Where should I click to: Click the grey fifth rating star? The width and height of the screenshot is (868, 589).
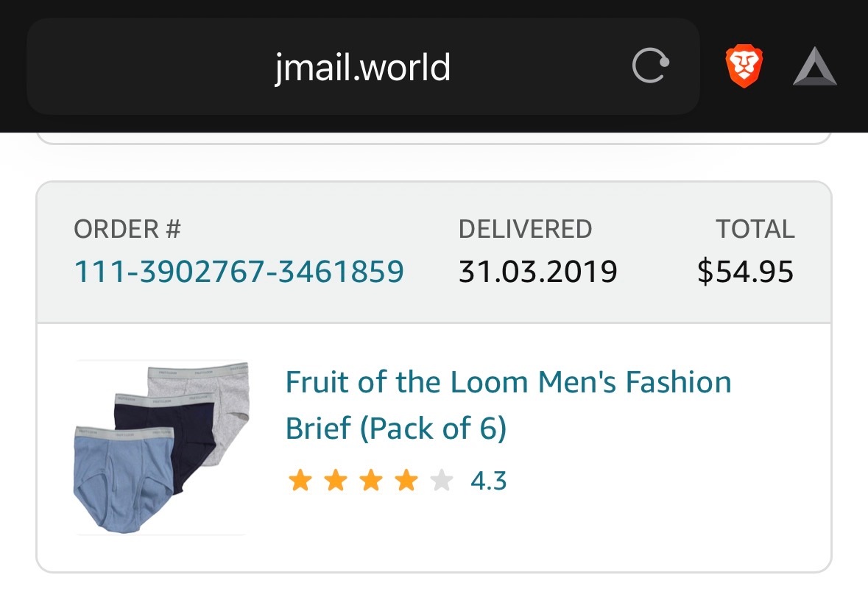(441, 482)
